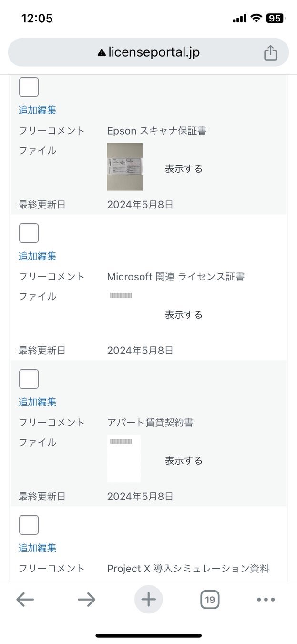The image size is (297, 644).
Task: Open the Epson warranty scan thumbnail
Action: point(124,166)
